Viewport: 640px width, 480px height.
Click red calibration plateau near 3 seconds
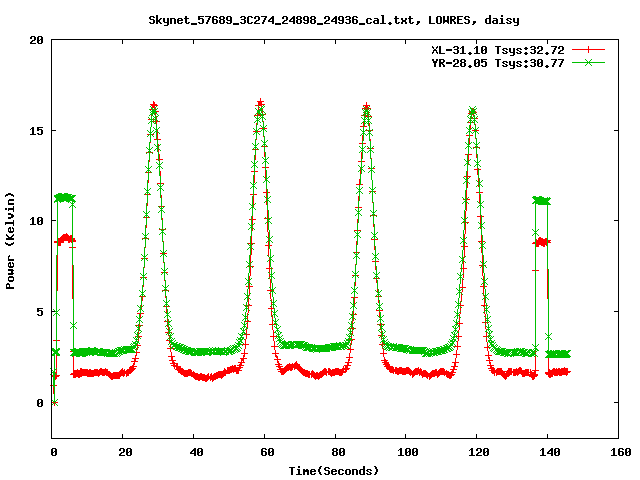[65, 239]
